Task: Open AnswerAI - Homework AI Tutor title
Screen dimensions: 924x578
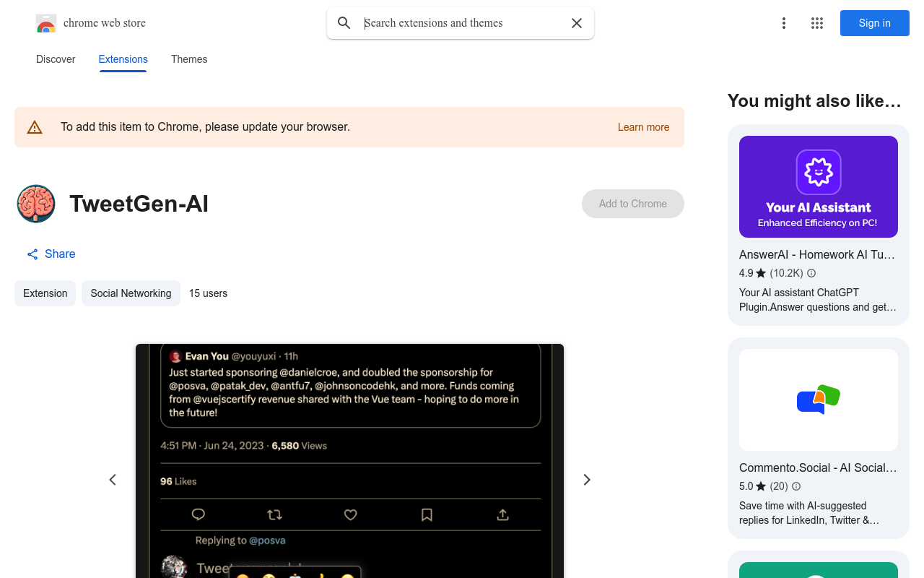Action: pyautogui.click(x=817, y=254)
